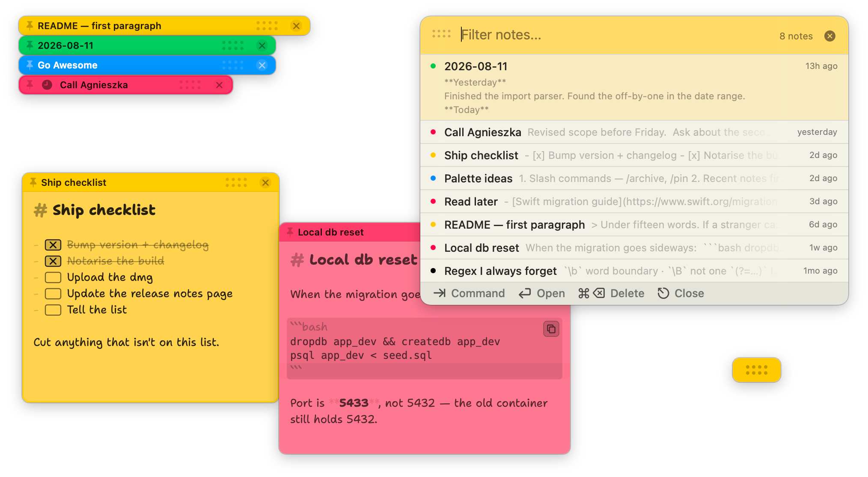Select the Palette ideas row in notes list
The height and width of the screenshot is (477, 868).
tap(634, 179)
